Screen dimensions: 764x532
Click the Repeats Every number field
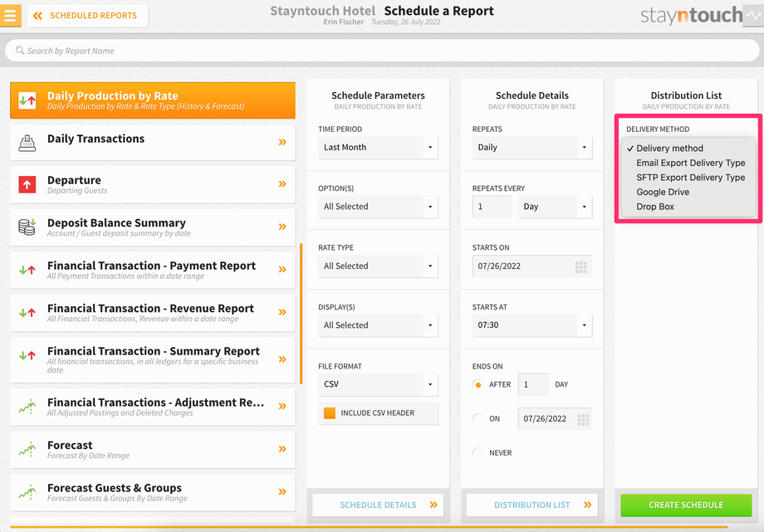[x=492, y=207]
